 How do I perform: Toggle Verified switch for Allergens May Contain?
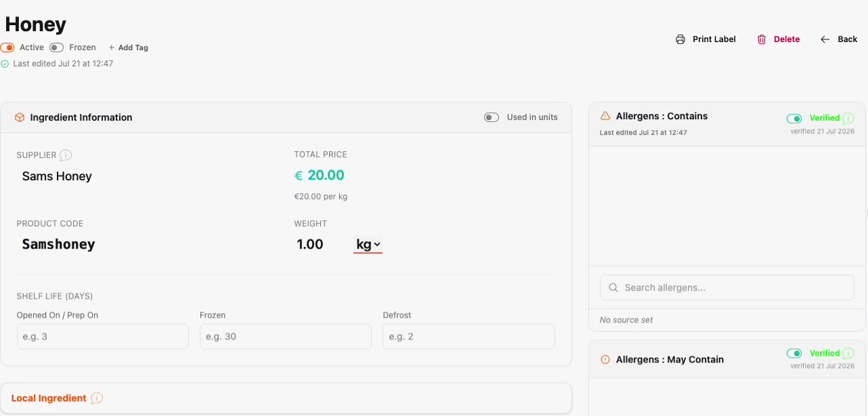[x=794, y=354]
